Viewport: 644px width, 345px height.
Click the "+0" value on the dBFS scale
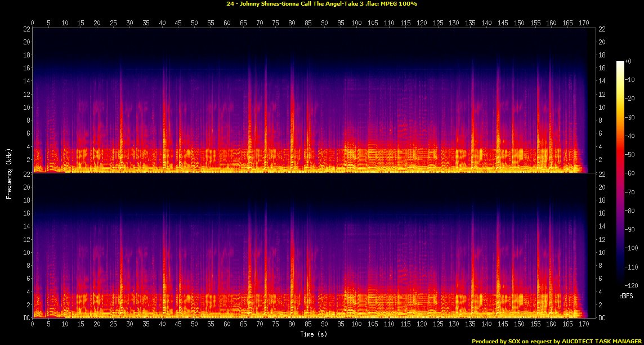click(628, 61)
